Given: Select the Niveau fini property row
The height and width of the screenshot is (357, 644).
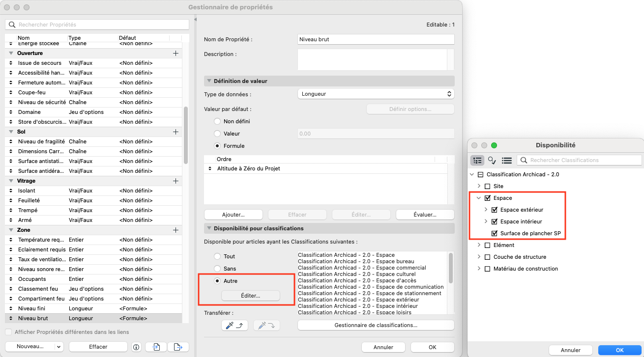Looking at the screenshot, I should (x=93, y=308).
